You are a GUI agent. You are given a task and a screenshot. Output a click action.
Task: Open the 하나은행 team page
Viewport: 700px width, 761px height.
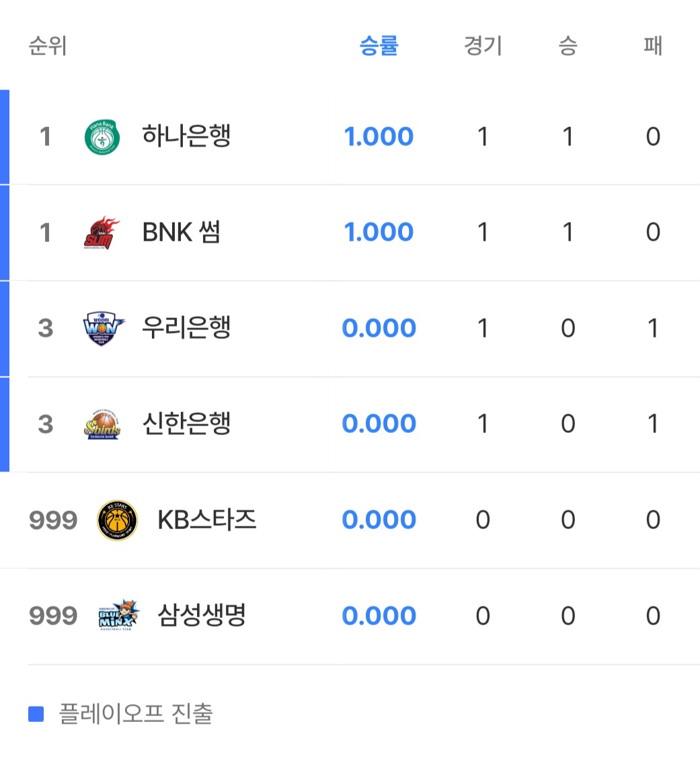(x=186, y=136)
